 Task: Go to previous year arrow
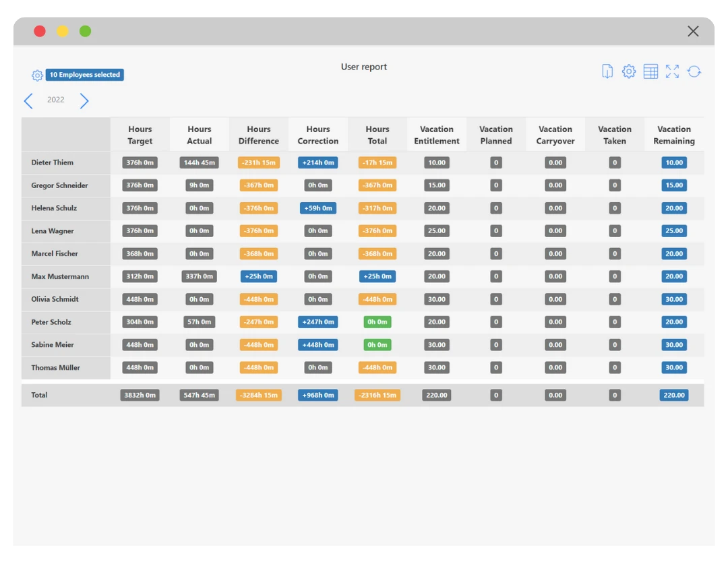(28, 101)
